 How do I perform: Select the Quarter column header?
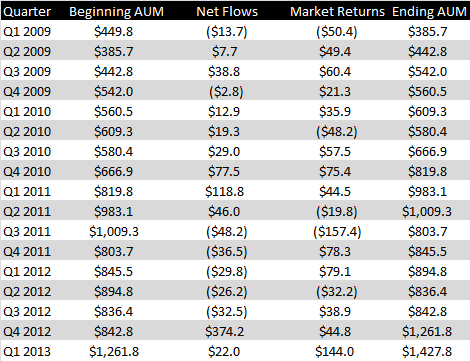click(x=27, y=12)
